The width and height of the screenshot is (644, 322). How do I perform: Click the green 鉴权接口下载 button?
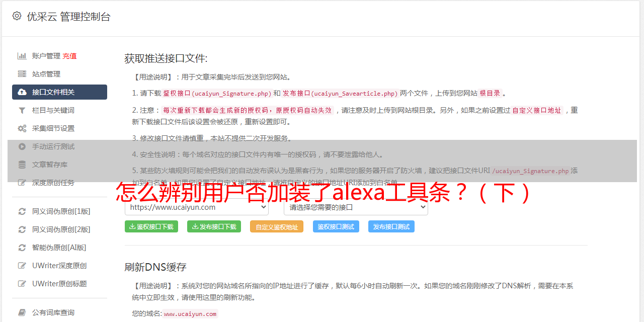pos(151,226)
